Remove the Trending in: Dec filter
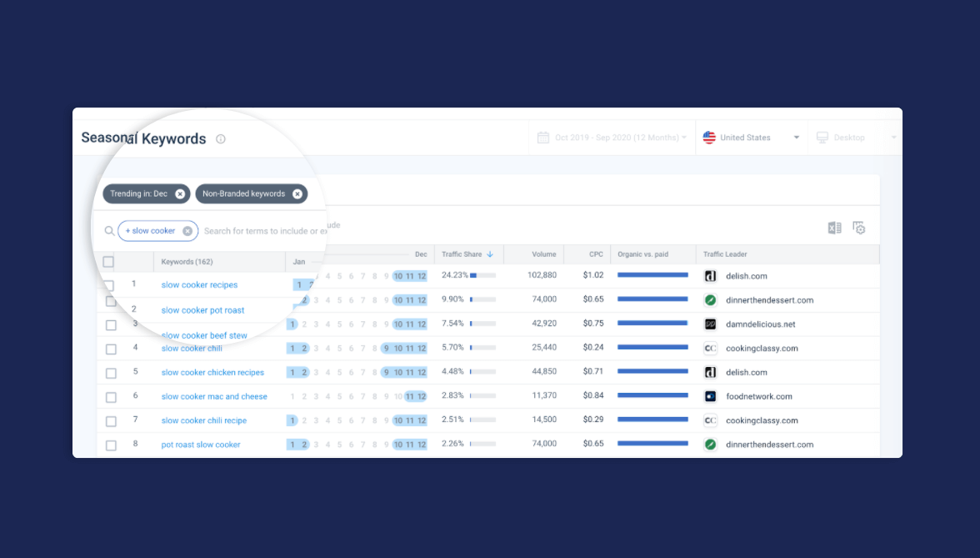 pyautogui.click(x=180, y=194)
